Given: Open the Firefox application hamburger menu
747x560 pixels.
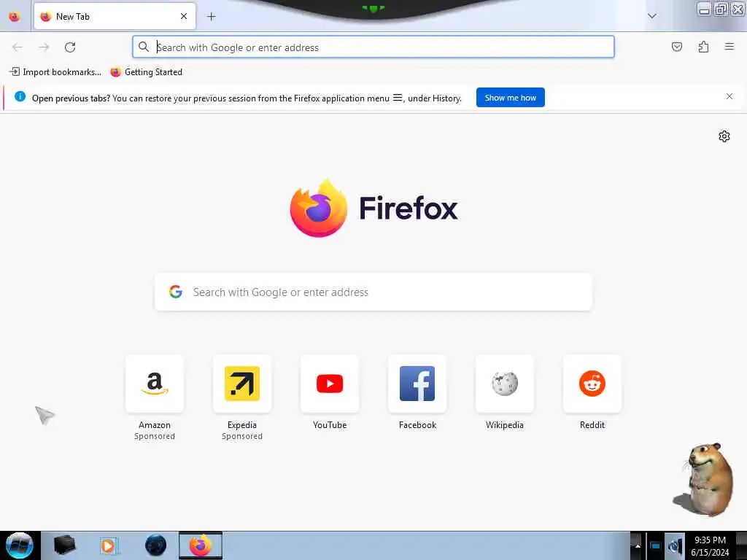Looking at the screenshot, I should pos(729,47).
